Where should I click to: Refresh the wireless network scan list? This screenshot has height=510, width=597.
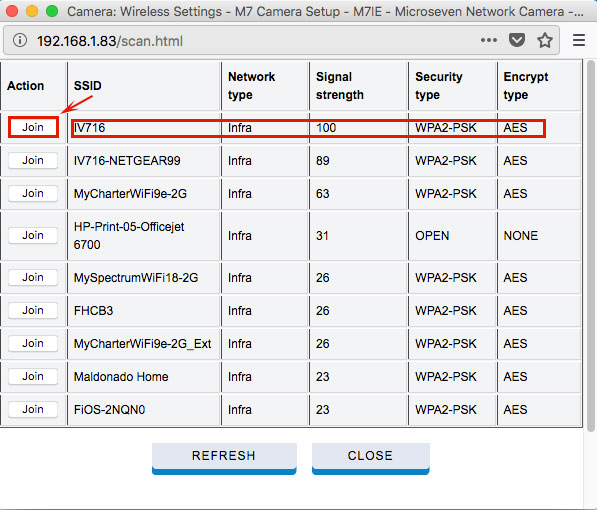coord(224,458)
